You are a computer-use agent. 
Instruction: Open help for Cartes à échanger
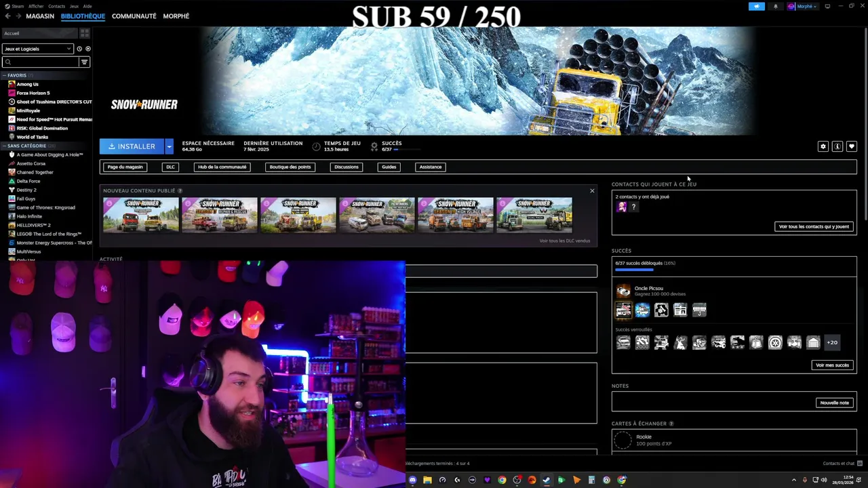click(x=671, y=424)
